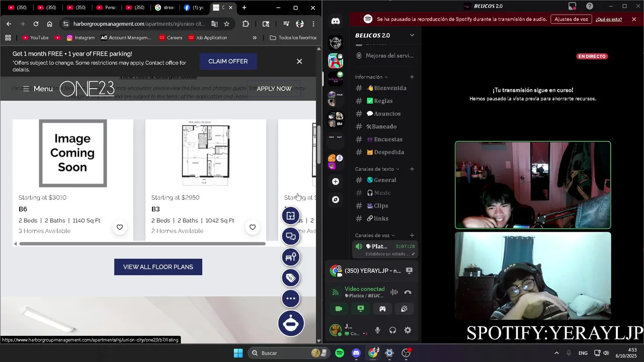Open the B6 Image Coming Soon thumbnail

click(73, 153)
